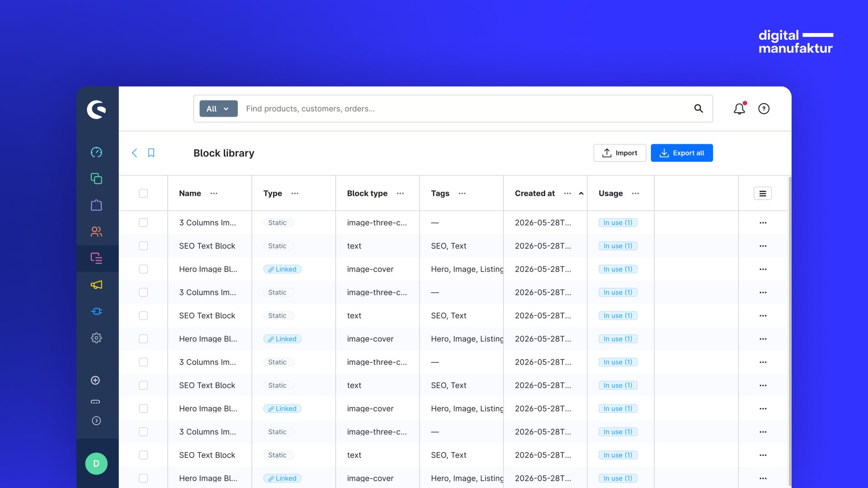Open the All search filter dropdown
The height and width of the screenshot is (488, 868).
[218, 108]
